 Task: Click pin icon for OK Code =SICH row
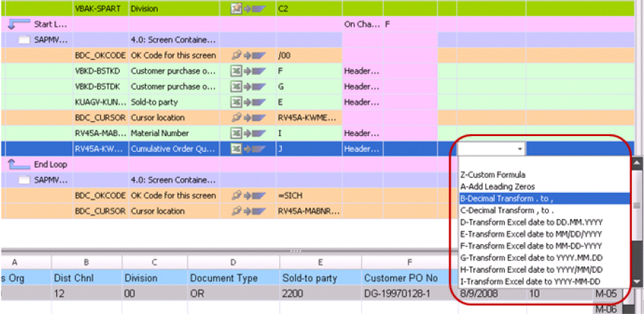coord(235,195)
